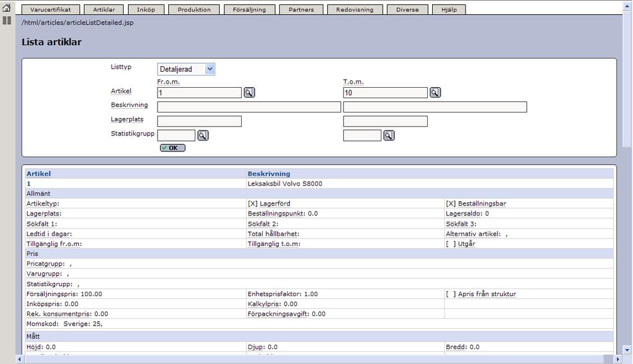Open the Redovisning menu
Screen dimensions: 633x364
pyautogui.click(x=354, y=9)
